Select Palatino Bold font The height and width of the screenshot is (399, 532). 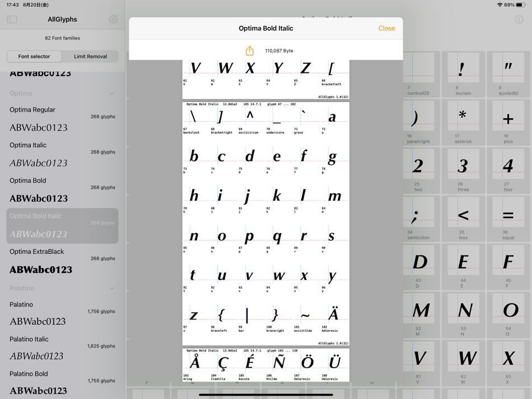pos(62,383)
